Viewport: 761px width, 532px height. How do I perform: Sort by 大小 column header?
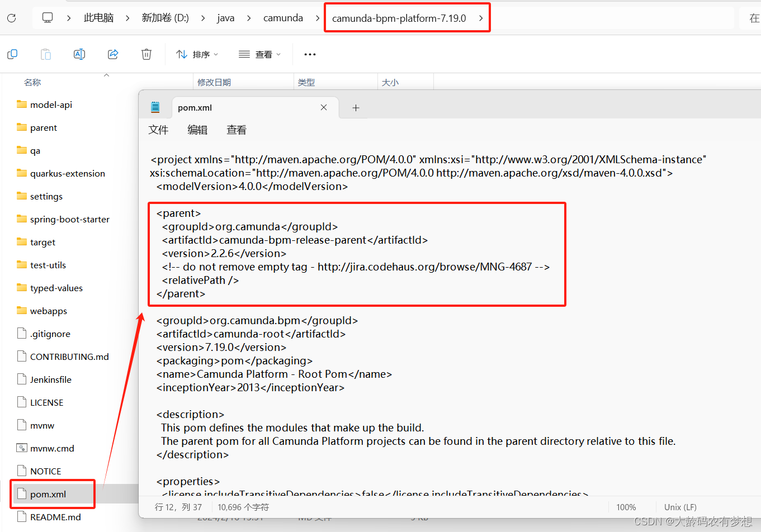pos(390,82)
